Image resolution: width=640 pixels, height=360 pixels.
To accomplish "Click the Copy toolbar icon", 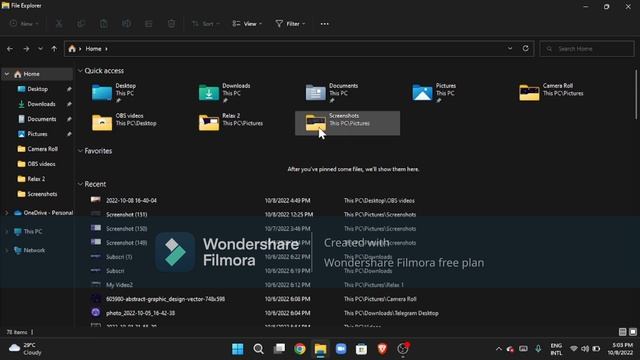I will 81,24.
